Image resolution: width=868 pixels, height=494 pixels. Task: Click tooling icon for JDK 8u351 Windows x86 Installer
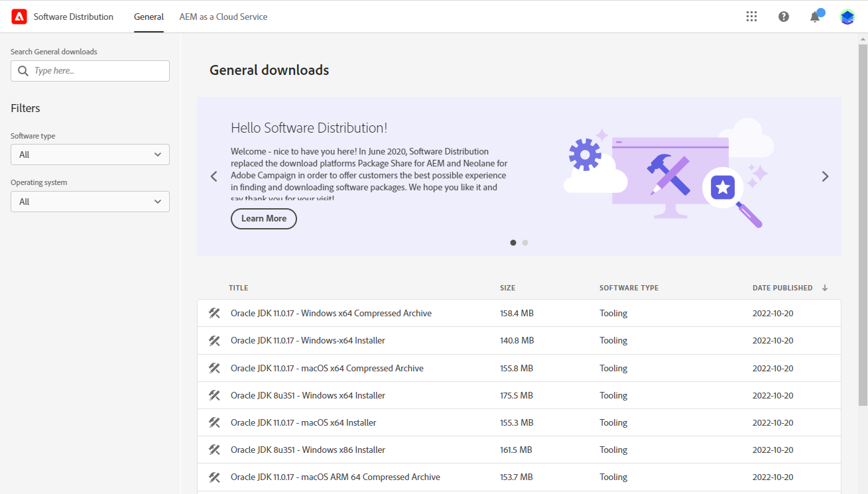(x=214, y=450)
